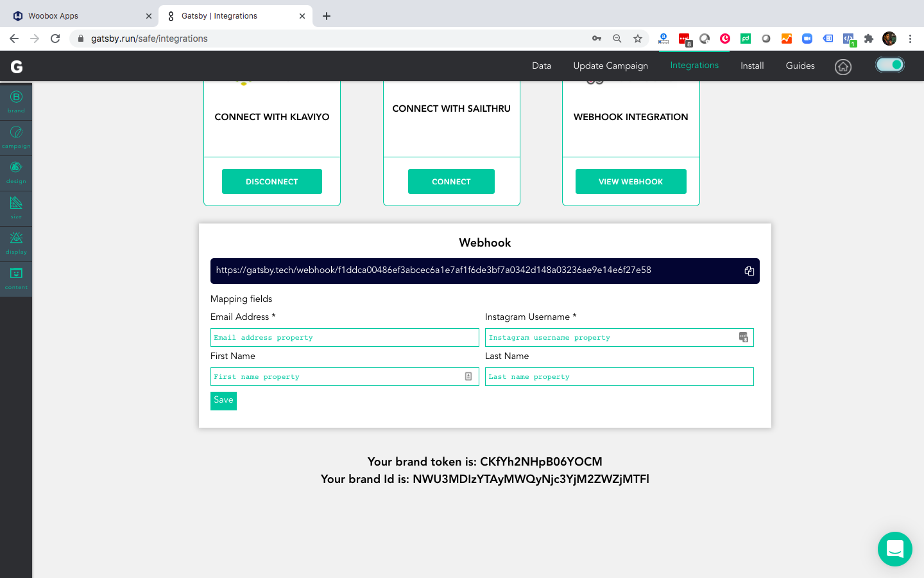
Task: Open the saved passwords key icon
Action: (597, 39)
